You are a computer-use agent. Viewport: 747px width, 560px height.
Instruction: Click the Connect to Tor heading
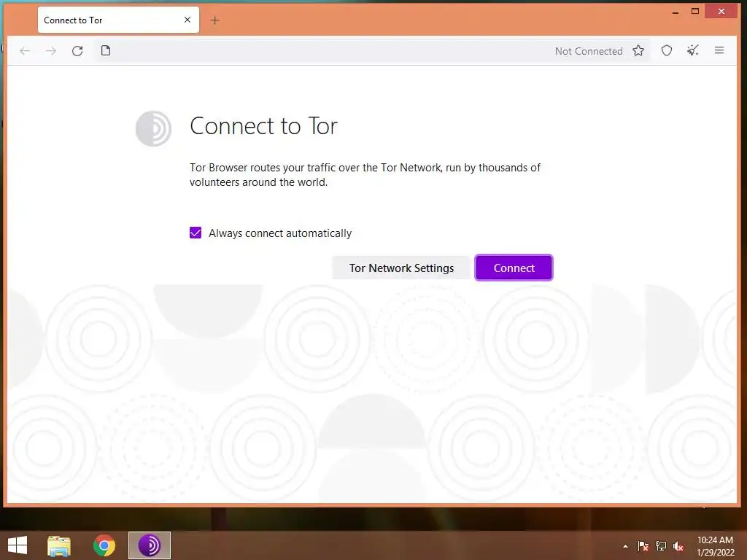263,126
